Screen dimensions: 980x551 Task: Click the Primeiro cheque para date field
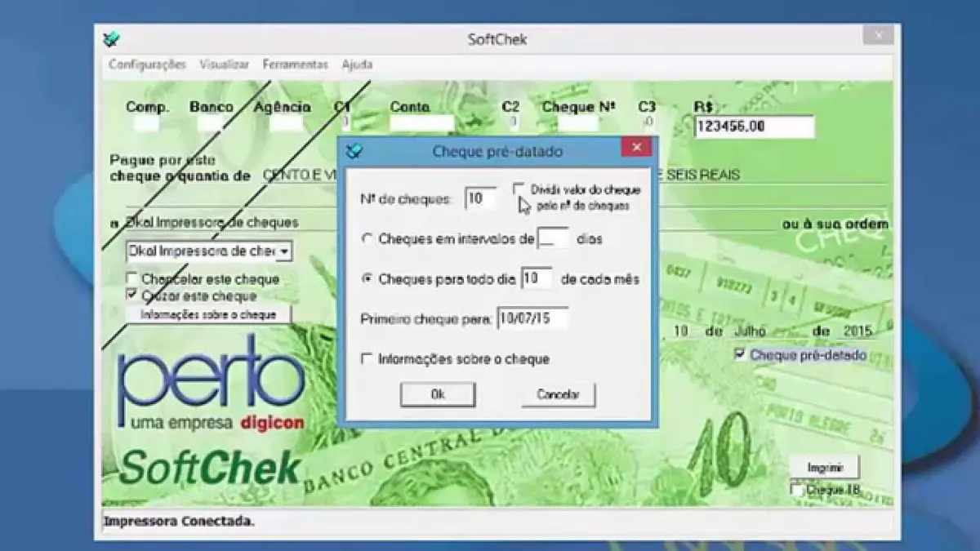(x=531, y=318)
